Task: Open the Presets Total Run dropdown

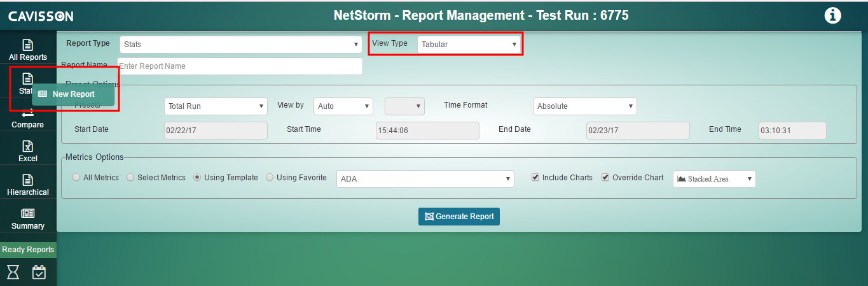Action: click(216, 106)
